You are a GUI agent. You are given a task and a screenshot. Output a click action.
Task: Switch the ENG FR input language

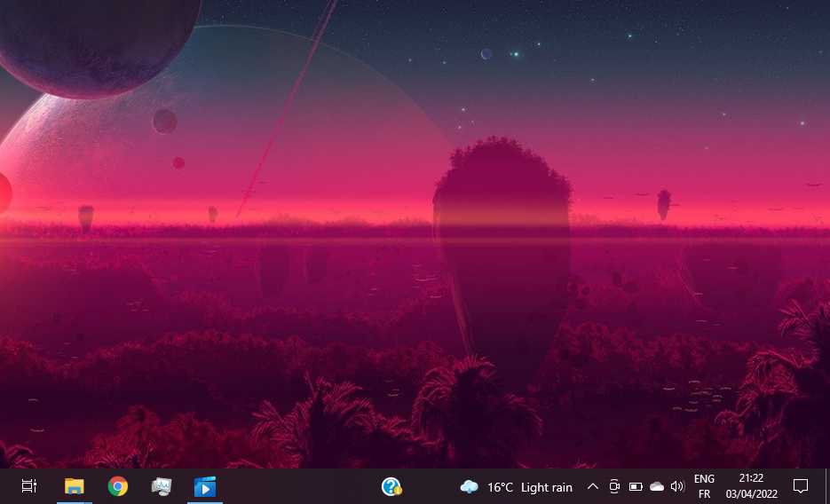pos(704,486)
